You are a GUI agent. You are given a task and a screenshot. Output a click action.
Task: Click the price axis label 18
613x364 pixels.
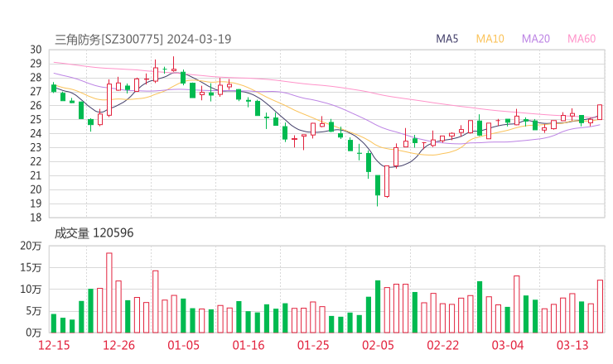click(x=36, y=218)
